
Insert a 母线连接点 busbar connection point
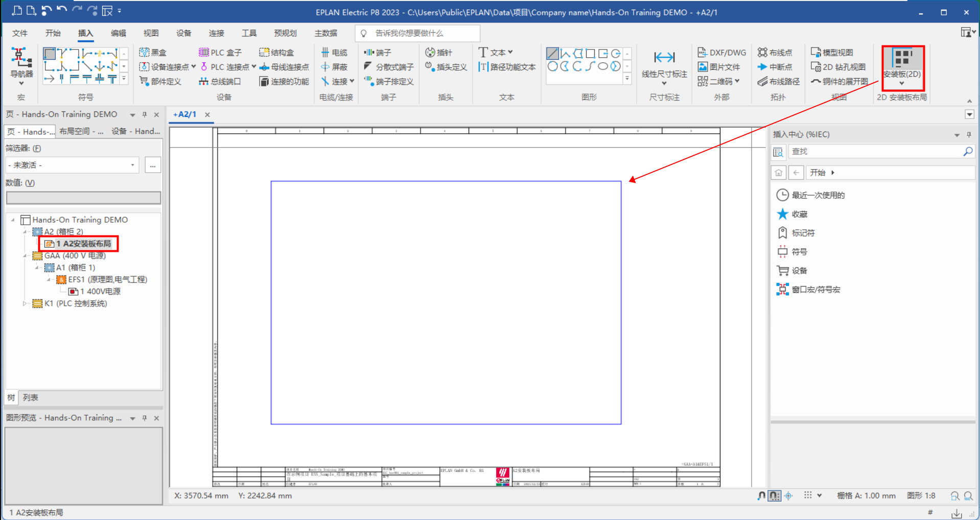(x=284, y=67)
